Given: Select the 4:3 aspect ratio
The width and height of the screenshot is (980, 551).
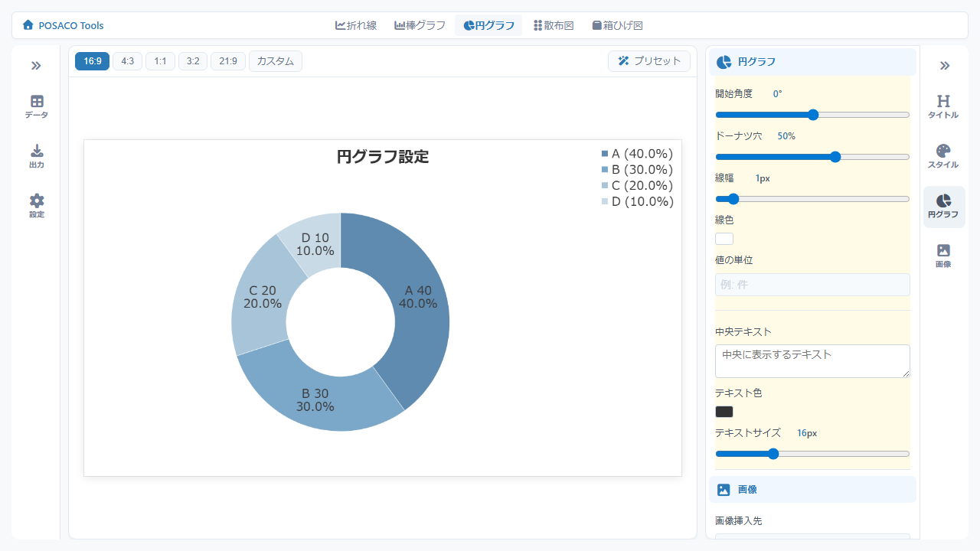Looking at the screenshot, I should (x=127, y=61).
